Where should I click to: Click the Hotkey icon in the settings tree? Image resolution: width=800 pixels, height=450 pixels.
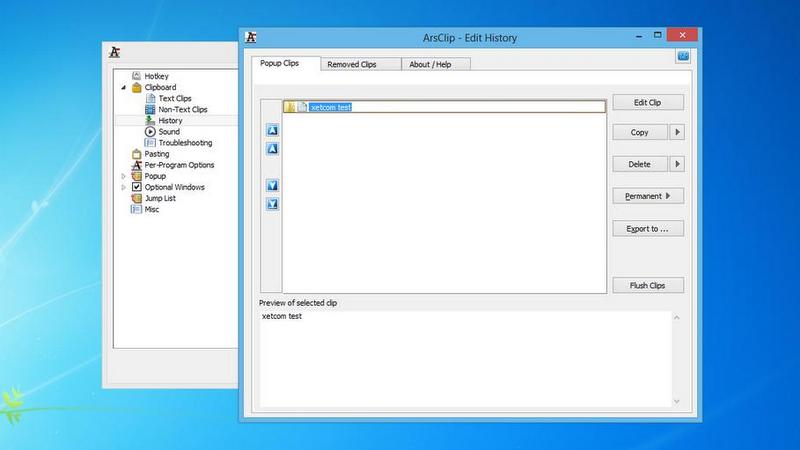[136, 76]
